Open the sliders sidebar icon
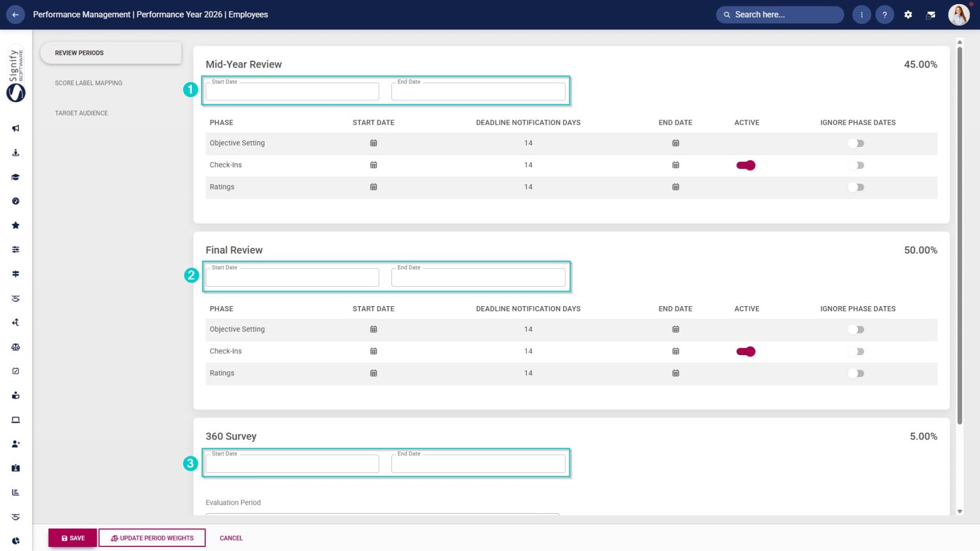 [x=16, y=250]
